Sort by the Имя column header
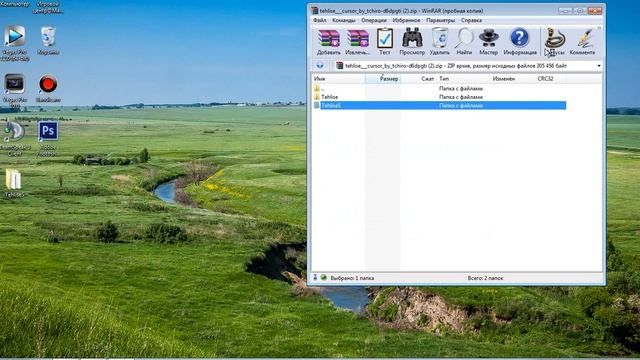 click(338, 79)
